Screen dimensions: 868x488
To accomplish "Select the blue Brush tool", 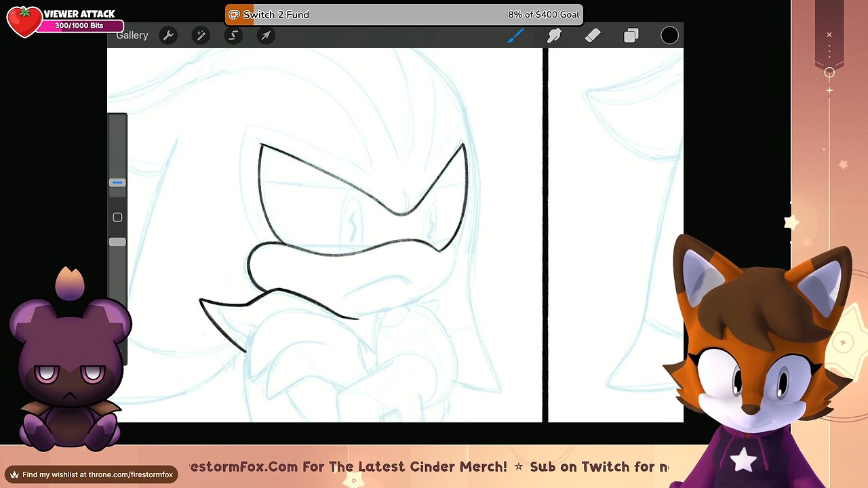I will [x=516, y=35].
